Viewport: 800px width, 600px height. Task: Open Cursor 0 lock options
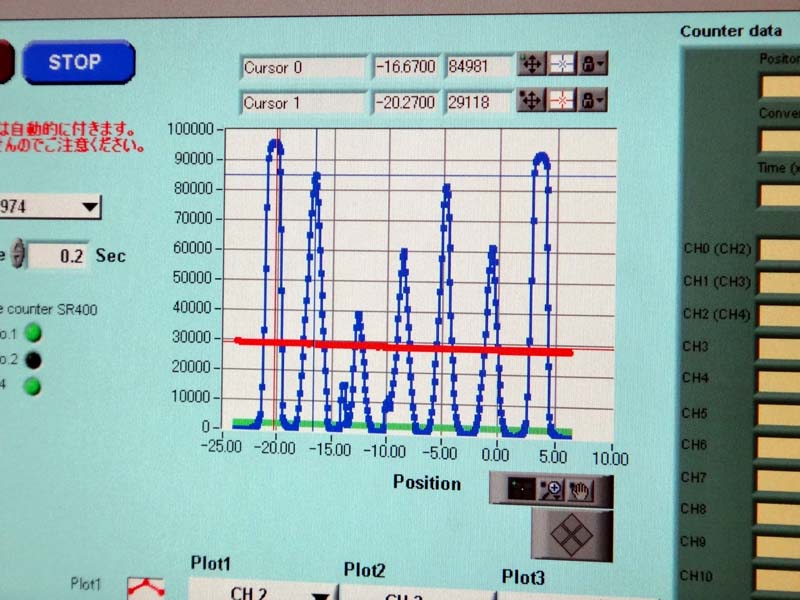(x=594, y=66)
